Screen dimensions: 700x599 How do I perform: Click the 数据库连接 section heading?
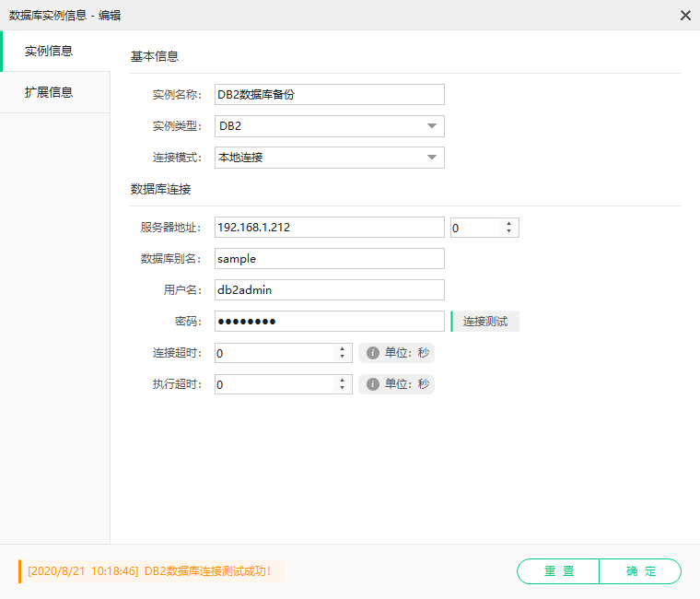pyautogui.click(x=160, y=190)
